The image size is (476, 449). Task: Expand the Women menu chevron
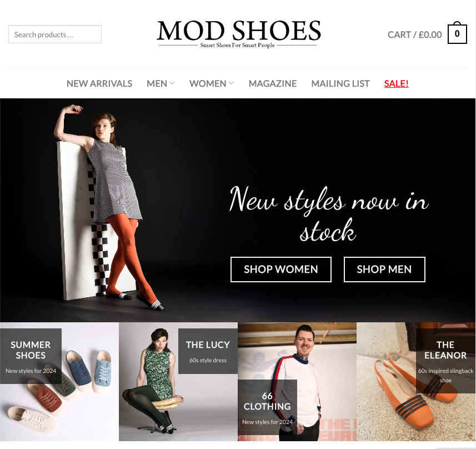(231, 83)
